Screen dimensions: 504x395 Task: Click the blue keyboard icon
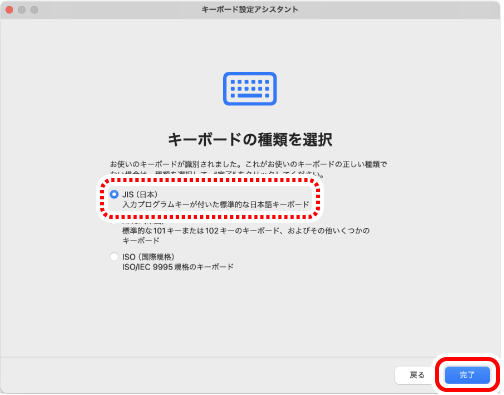(x=250, y=89)
